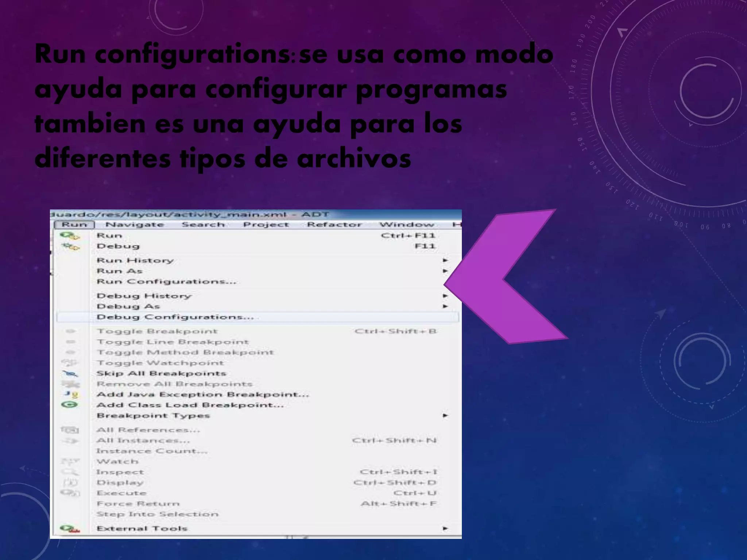Screen dimensions: 747x560
Task: Open the Search menu
Action: 203,225
